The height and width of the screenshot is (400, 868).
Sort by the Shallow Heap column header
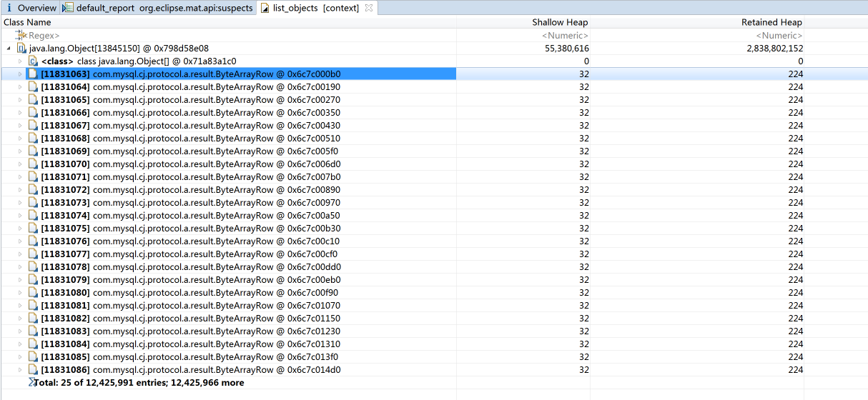click(559, 22)
